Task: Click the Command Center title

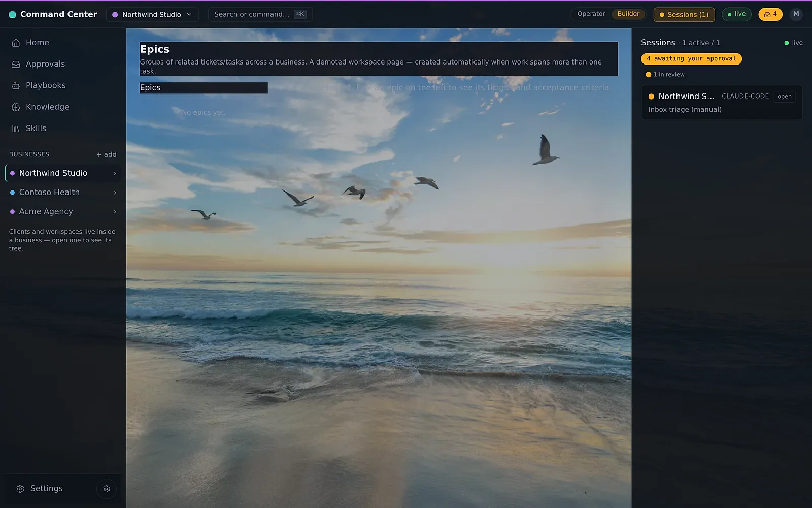Action: tap(58, 14)
